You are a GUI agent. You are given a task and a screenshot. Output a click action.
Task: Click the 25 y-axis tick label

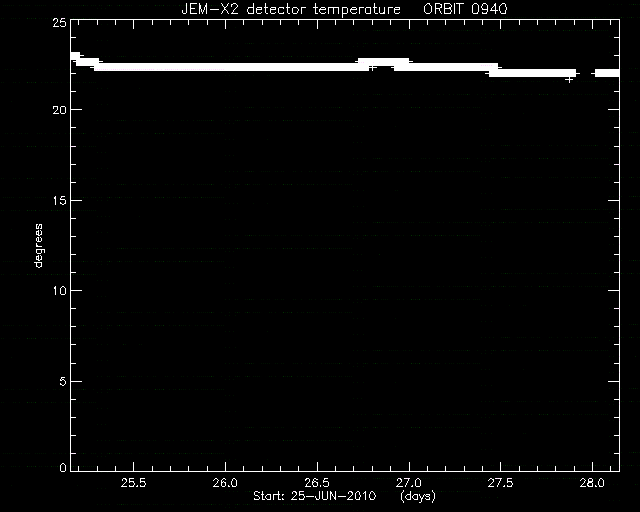(60, 22)
